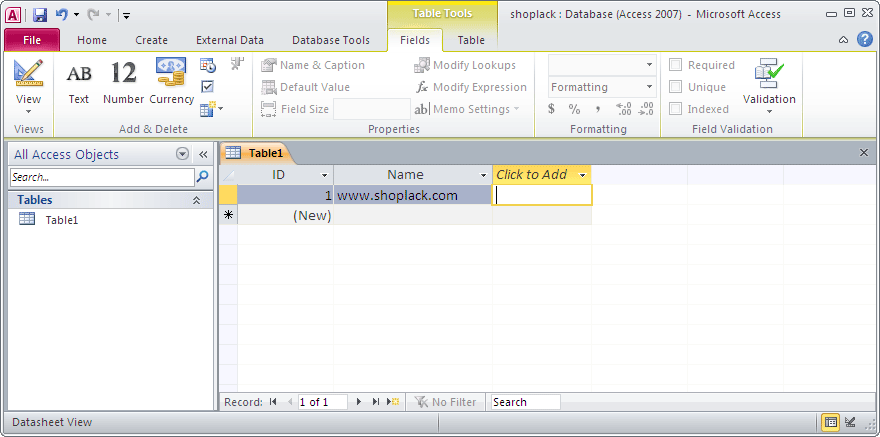This screenshot has height=437, width=880.
Task: Add a Text field with AB icon
Action: (x=79, y=82)
